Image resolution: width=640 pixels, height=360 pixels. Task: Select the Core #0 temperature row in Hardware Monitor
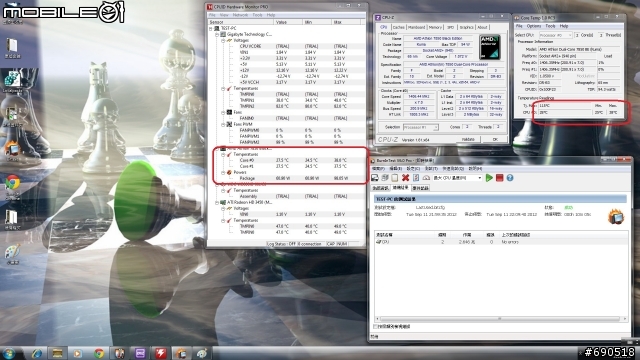287,160
